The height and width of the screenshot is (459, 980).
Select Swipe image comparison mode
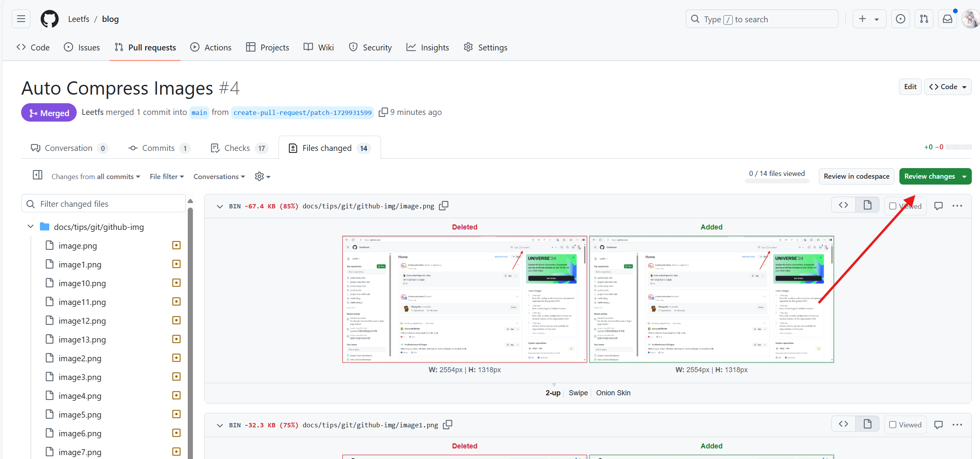[578, 393]
